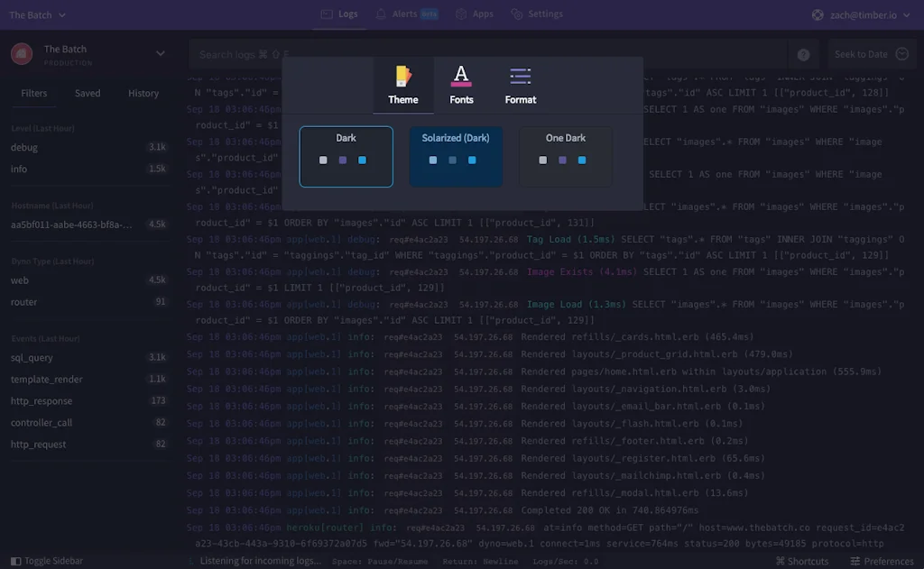Open The Batch organization dropdown
Viewport: 924px width, 569px height.
pyautogui.click(x=37, y=15)
